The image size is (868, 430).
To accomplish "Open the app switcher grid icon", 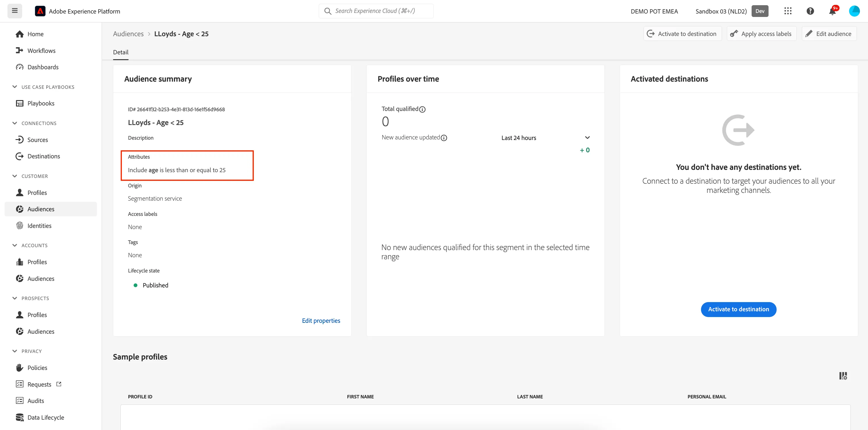I will (x=788, y=11).
